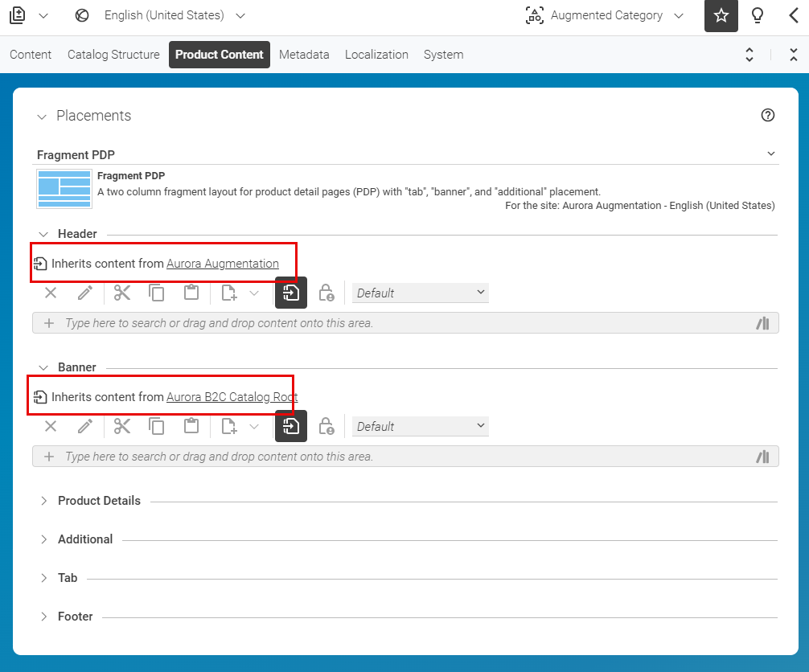The image size is (809, 672).
Task: Switch to the Metadata tab
Action: pos(304,54)
